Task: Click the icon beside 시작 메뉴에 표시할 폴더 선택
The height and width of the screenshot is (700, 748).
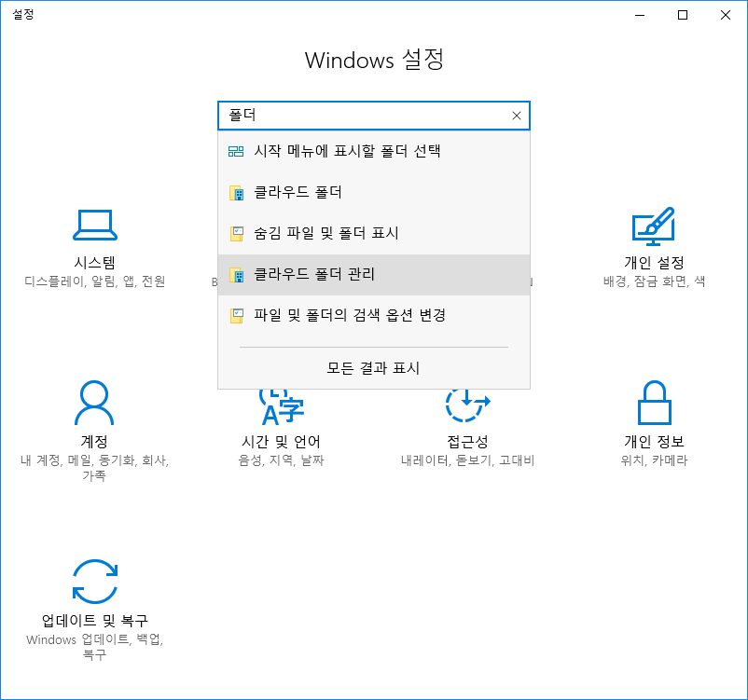Action: coord(236,152)
